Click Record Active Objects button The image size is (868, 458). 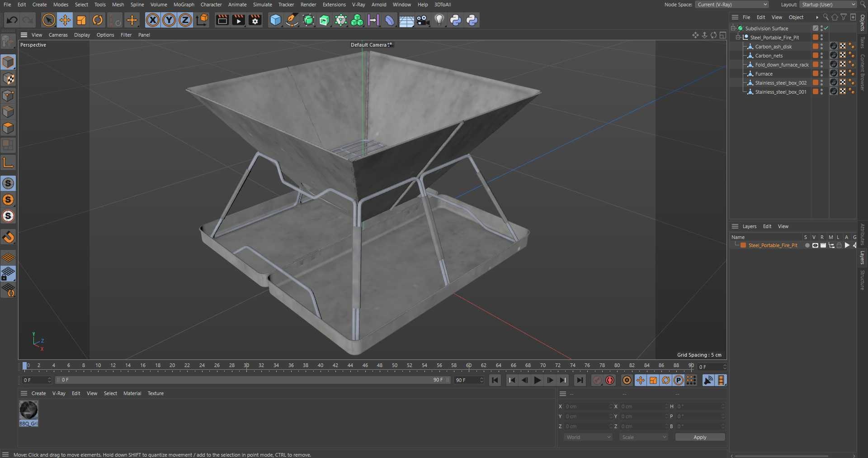click(597, 380)
